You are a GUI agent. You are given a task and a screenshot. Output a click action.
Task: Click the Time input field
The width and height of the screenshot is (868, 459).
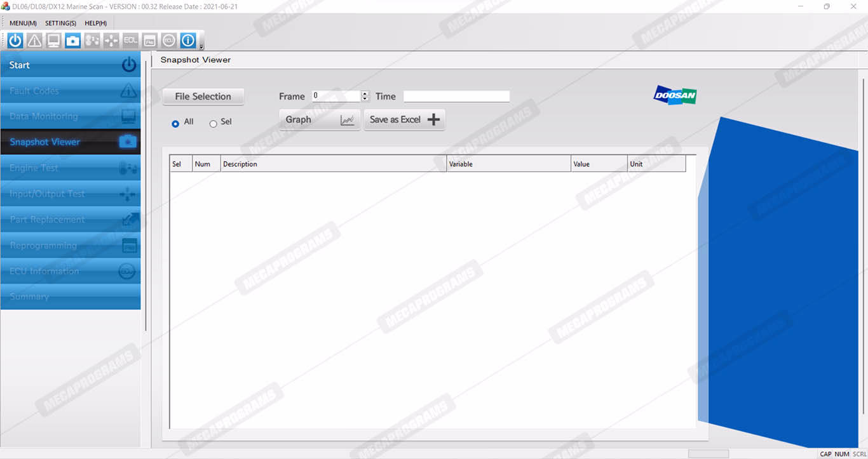coord(456,96)
